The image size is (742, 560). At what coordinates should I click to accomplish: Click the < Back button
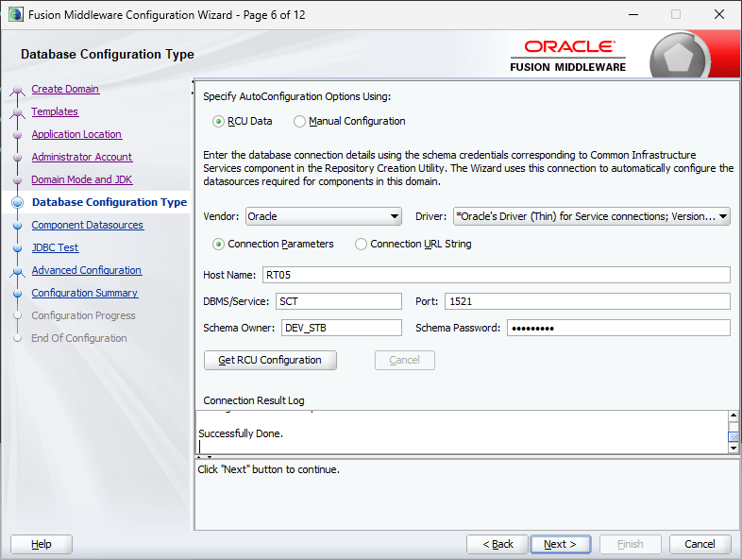tap(497, 544)
